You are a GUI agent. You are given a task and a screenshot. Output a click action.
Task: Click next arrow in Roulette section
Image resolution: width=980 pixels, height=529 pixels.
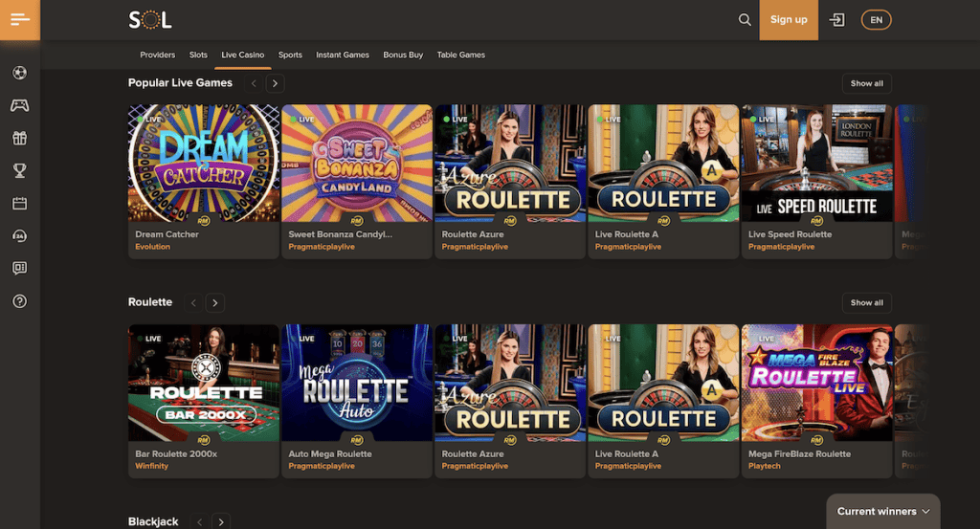215,302
